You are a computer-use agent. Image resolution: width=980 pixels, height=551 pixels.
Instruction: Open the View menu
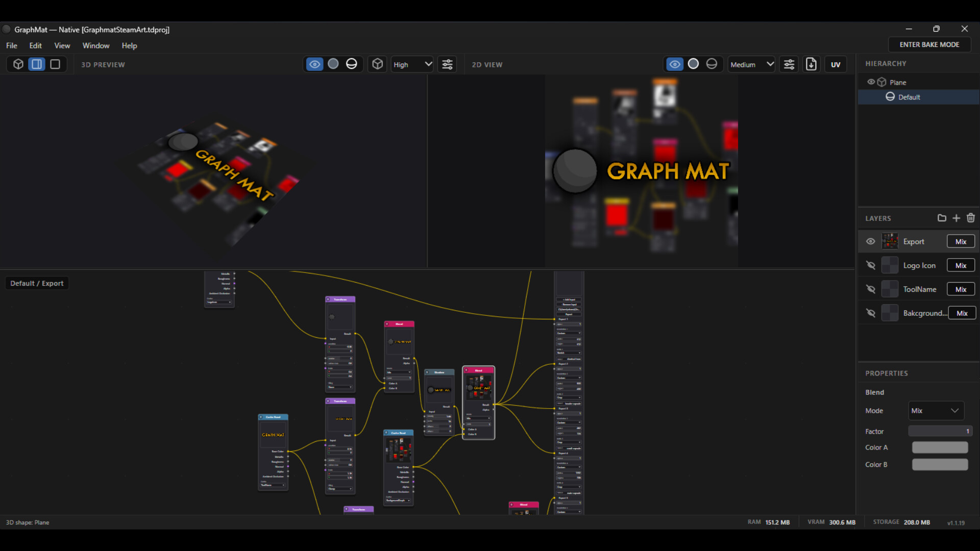62,45
